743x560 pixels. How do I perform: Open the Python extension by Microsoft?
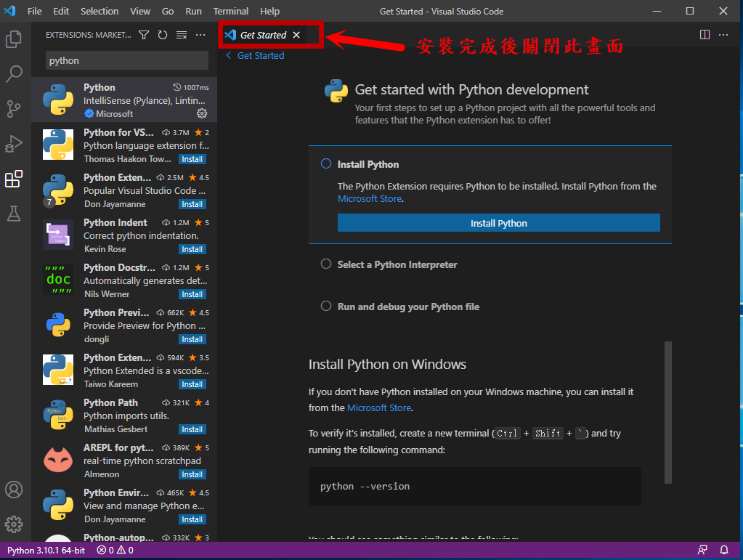[x=124, y=100]
